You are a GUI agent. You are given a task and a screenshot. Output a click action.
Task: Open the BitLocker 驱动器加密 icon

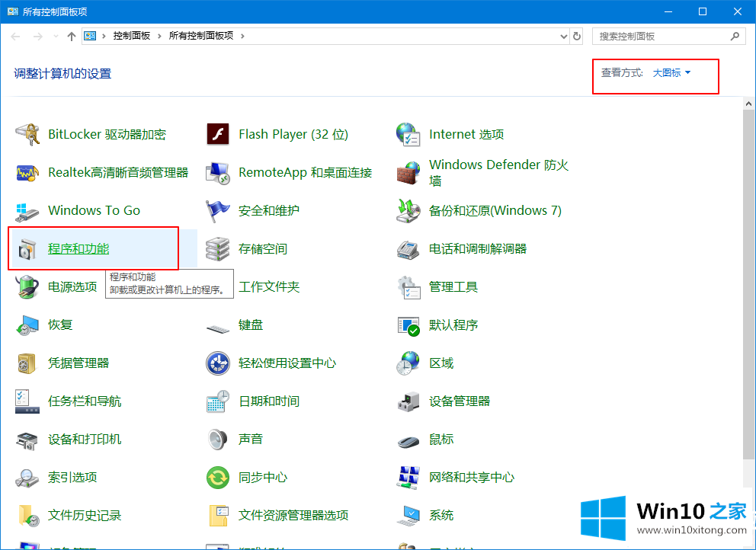[27, 134]
